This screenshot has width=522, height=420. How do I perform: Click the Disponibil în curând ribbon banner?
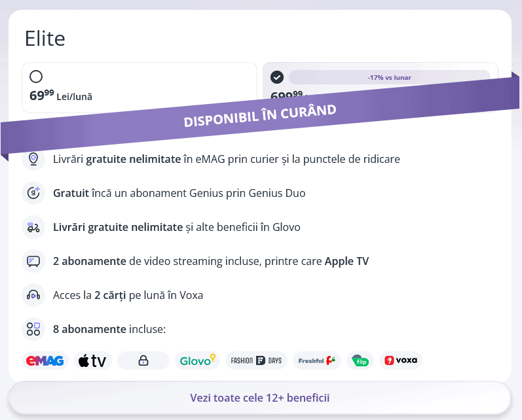click(259, 116)
